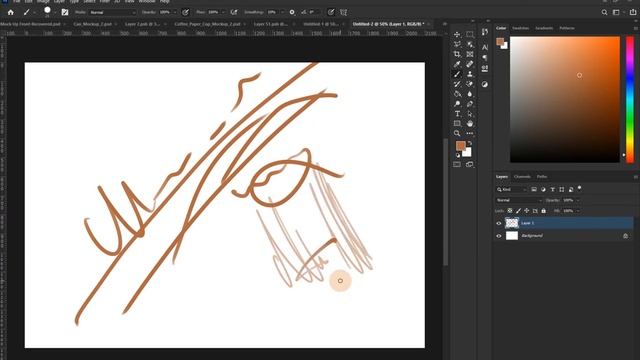
Task: Reset to default black and white colors
Action: point(458,155)
